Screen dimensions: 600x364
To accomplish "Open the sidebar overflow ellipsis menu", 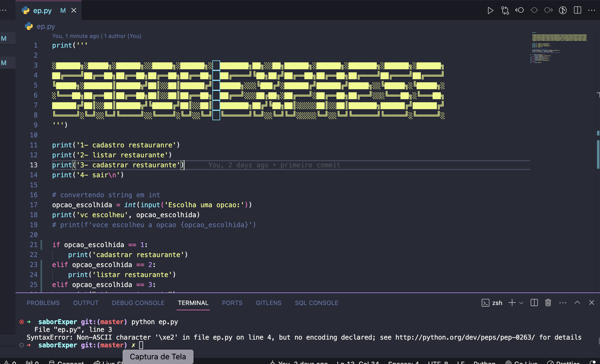I will 3,11.
